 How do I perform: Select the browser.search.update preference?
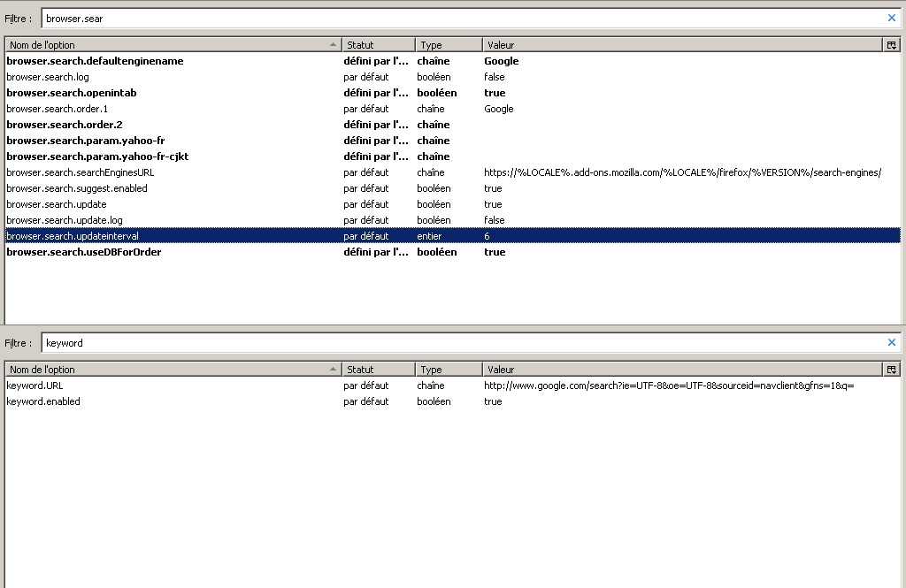[453, 204]
